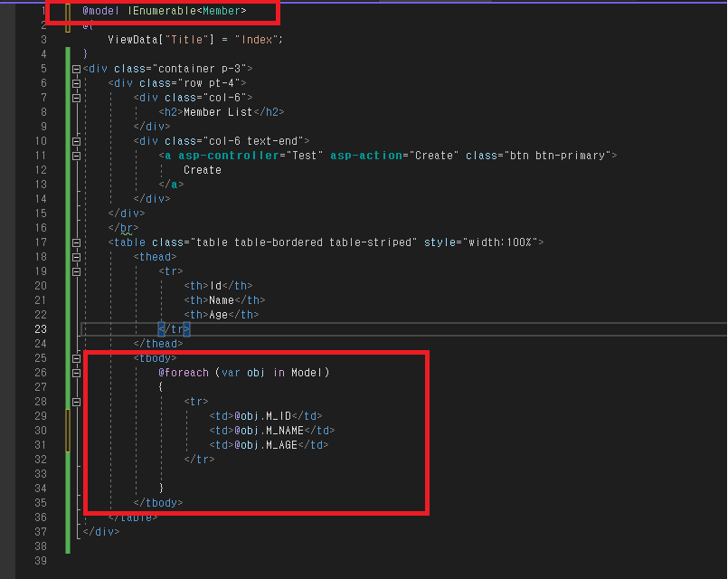Click the <th>Id</th> header cell code
Screen dimensions: 728x579
[x=218, y=286]
